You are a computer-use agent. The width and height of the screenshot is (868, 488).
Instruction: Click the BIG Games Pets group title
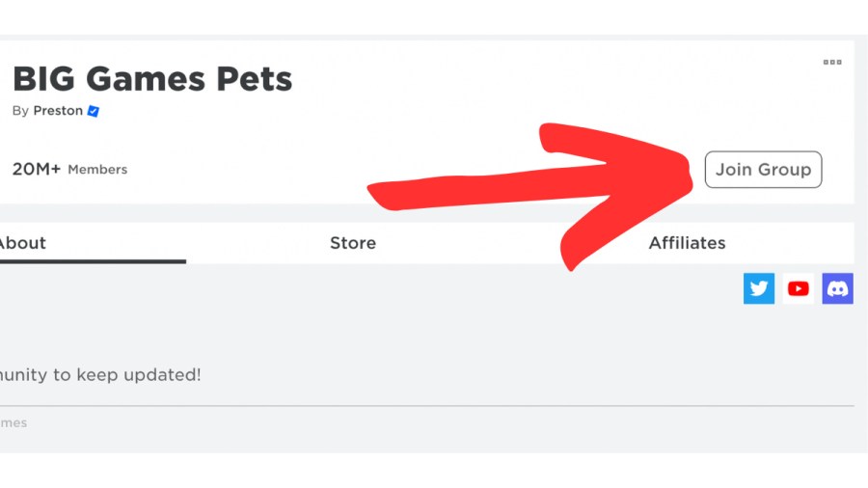[x=151, y=79]
